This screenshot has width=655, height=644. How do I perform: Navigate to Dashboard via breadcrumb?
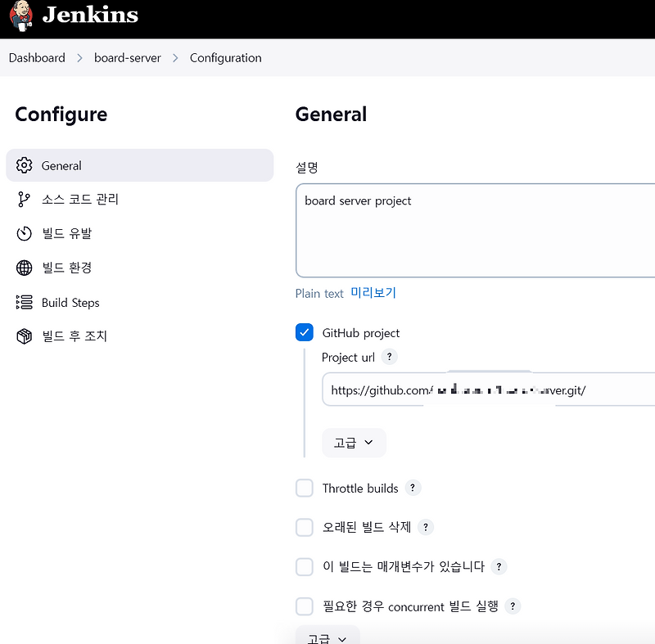pos(37,57)
